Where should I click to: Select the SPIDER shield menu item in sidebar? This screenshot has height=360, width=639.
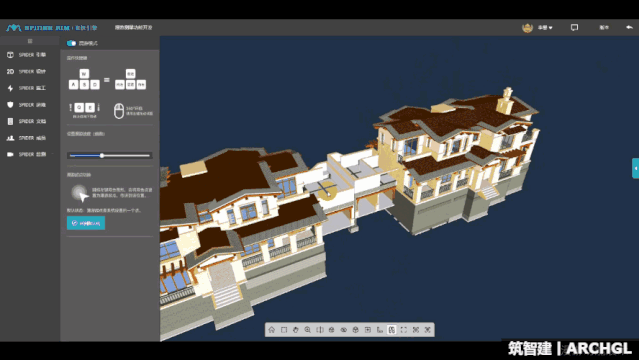coord(26,105)
